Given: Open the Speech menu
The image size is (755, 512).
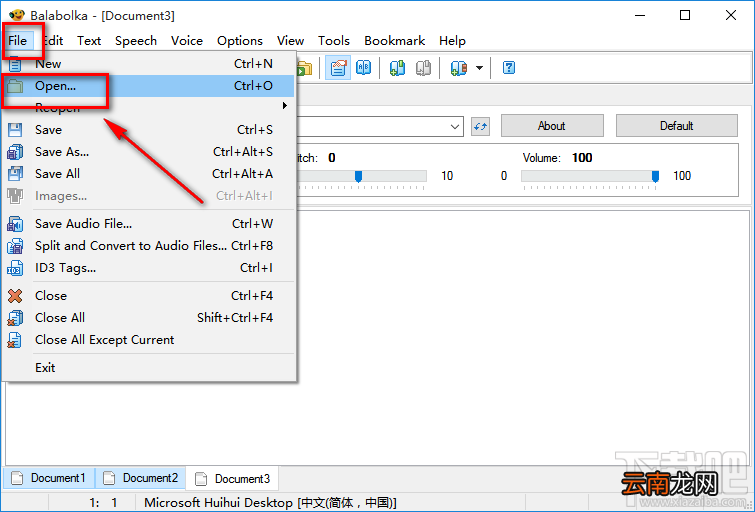Looking at the screenshot, I should [x=136, y=40].
